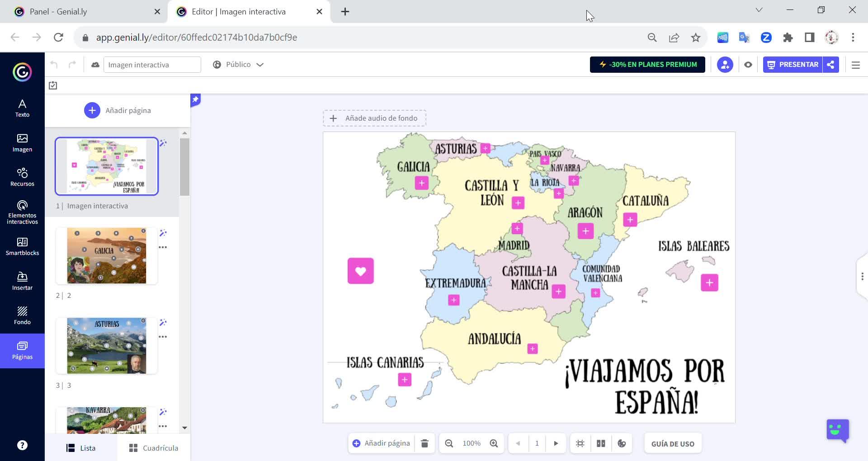Preview the creation with eye icon
Image resolution: width=868 pixels, height=461 pixels.
[x=748, y=65]
